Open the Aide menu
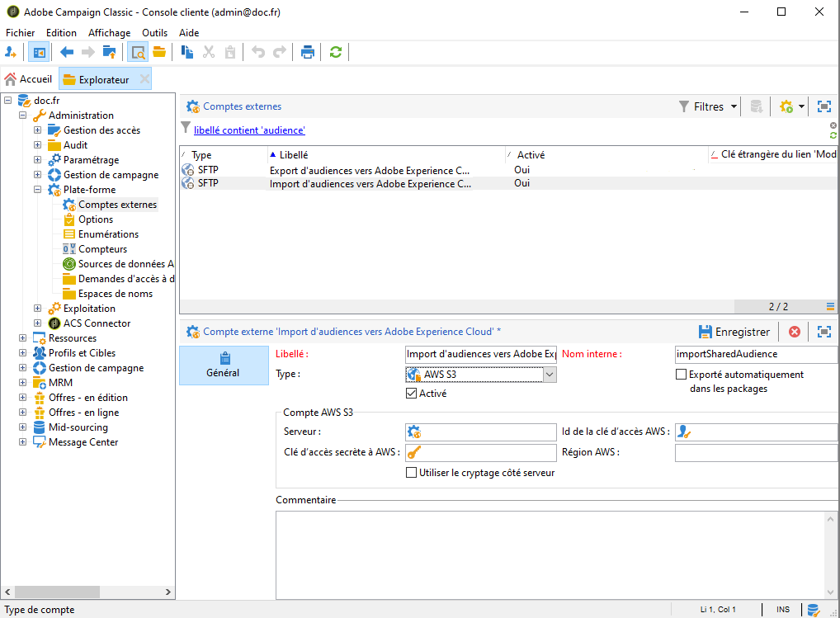840x618 pixels. tap(189, 33)
